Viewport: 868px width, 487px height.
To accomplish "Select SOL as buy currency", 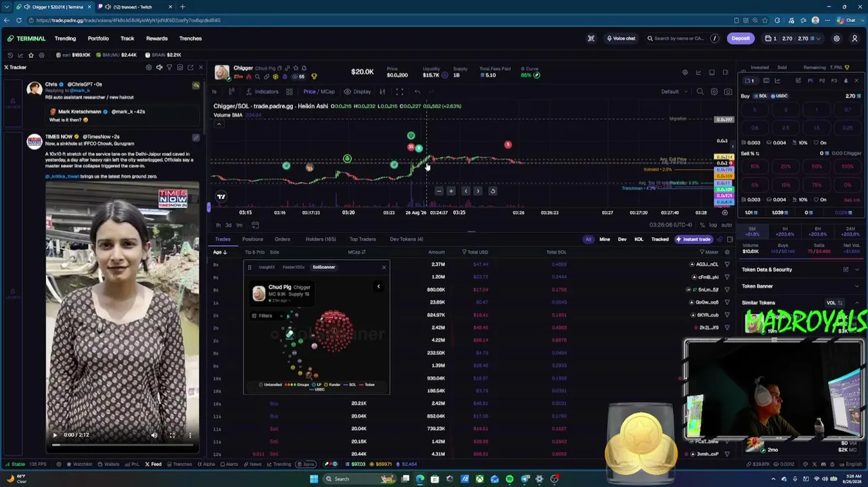I will click(x=762, y=96).
